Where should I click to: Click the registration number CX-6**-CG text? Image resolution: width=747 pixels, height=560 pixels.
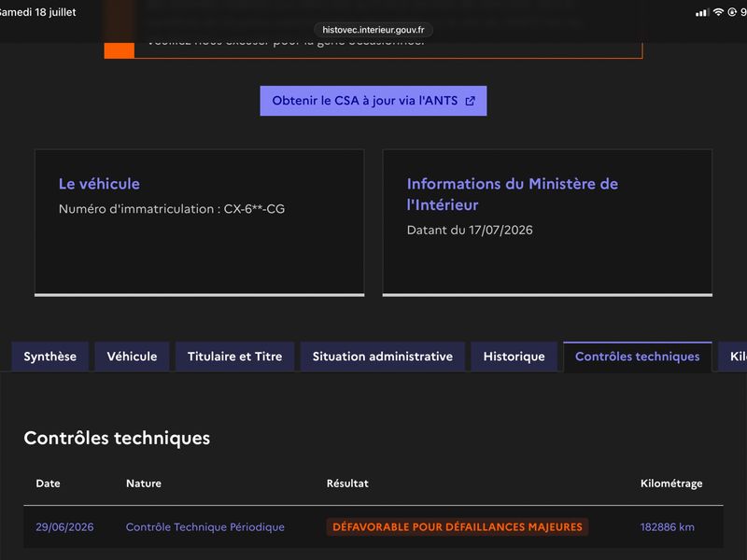(x=254, y=209)
